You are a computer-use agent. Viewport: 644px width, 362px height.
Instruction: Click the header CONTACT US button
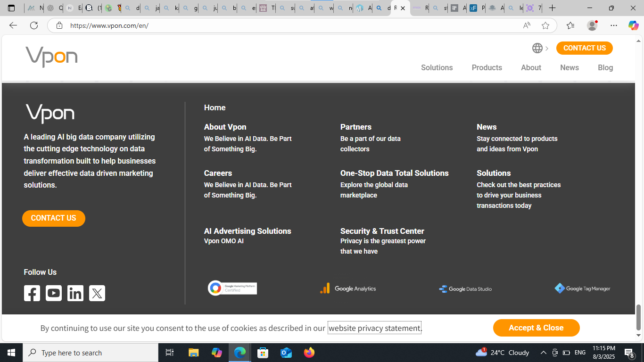tap(584, 48)
